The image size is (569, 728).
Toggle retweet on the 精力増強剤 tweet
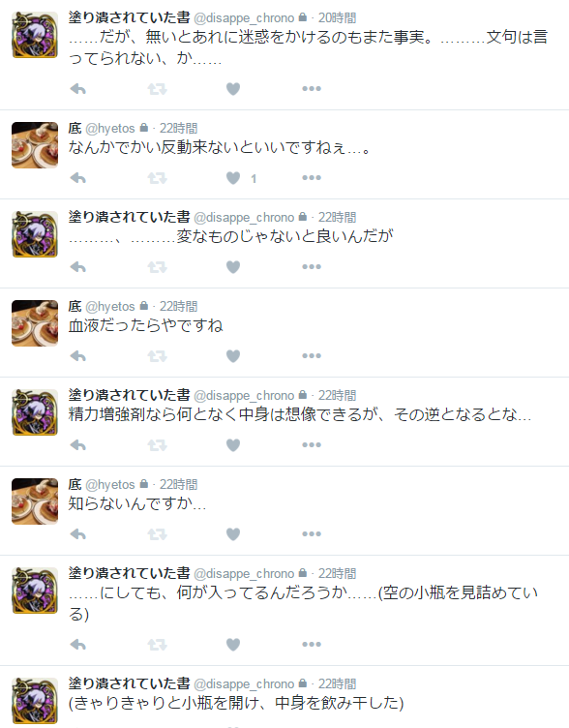click(x=157, y=445)
